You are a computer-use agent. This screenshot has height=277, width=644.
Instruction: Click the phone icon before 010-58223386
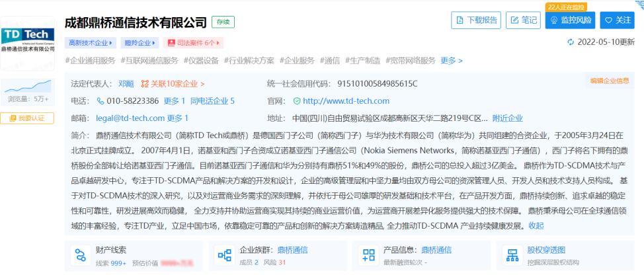tap(101, 101)
